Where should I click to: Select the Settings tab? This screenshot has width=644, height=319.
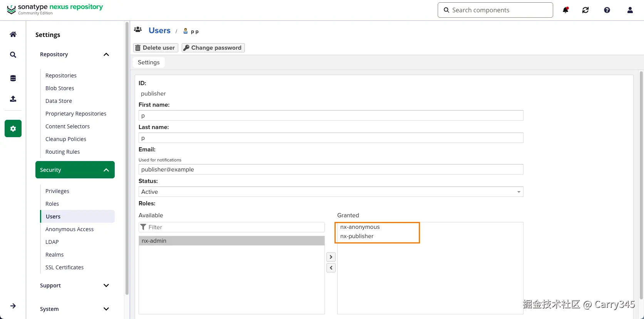[149, 62]
